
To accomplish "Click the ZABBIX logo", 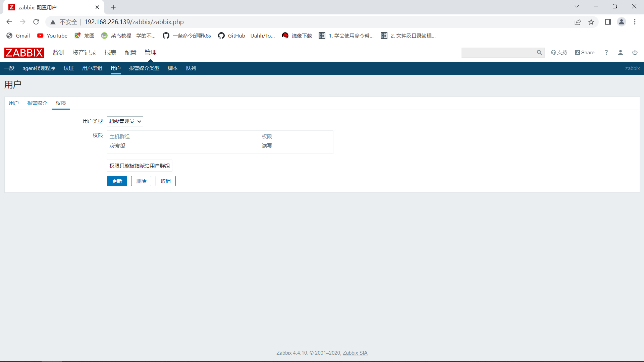I will pos(24,53).
